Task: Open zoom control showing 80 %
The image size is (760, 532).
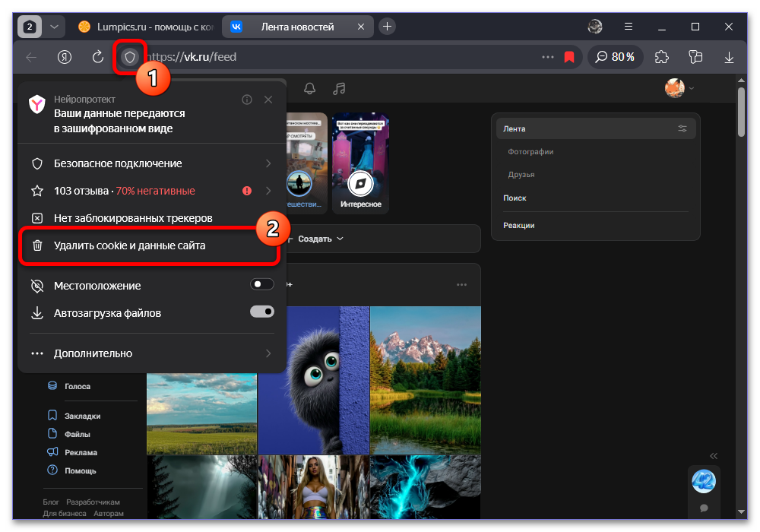Action: pyautogui.click(x=615, y=57)
